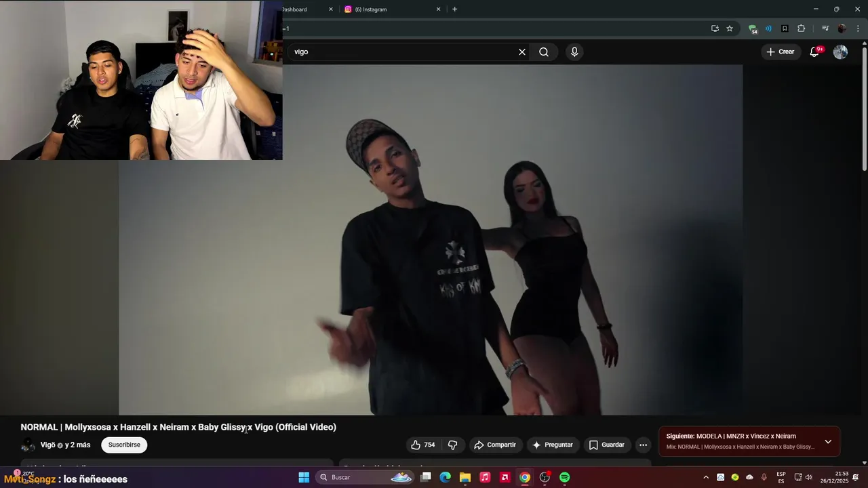
Task: Launch Microsoft Edge from the taskbar
Action: pyautogui.click(x=445, y=477)
